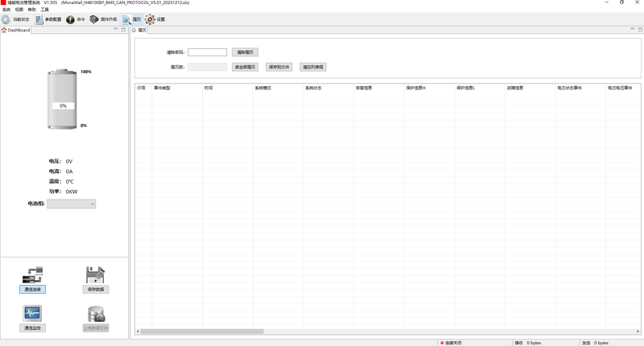
Task: Open the 视图 menu
Action: point(19,10)
